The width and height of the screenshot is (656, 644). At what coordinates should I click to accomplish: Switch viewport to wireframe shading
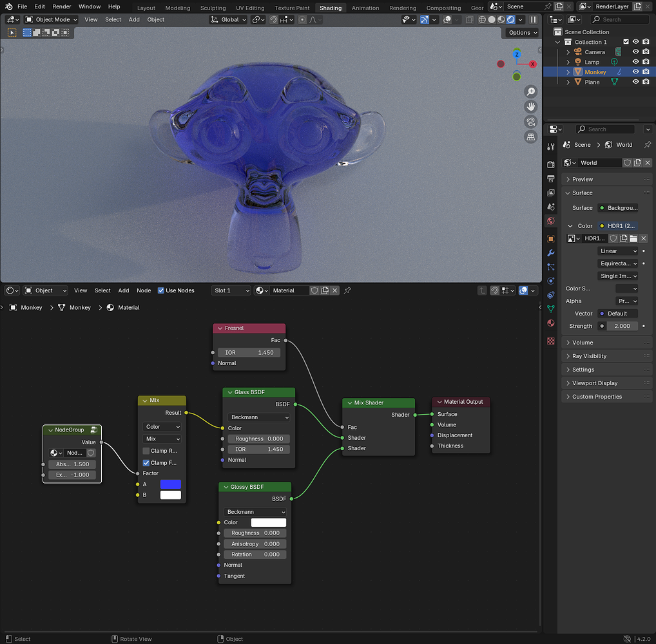tap(482, 20)
